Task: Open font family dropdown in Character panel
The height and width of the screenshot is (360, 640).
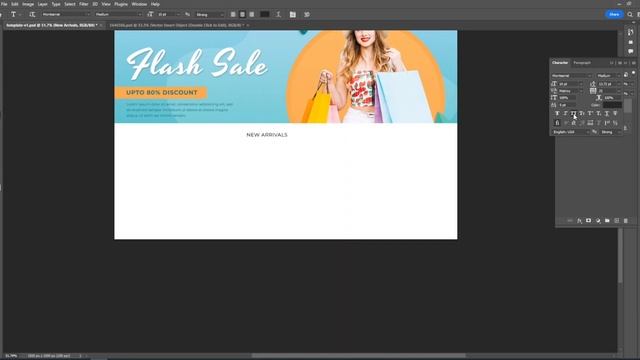Action: 571,76
